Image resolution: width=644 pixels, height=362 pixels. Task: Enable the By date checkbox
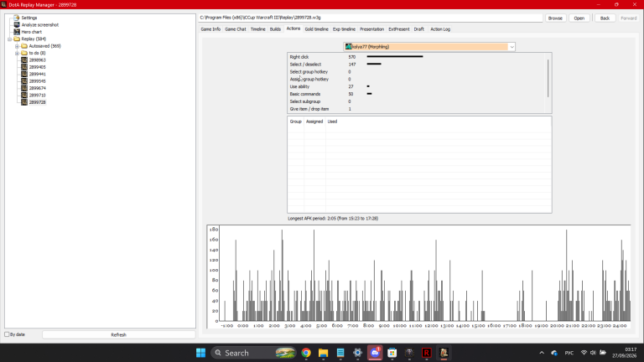(7, 334)
